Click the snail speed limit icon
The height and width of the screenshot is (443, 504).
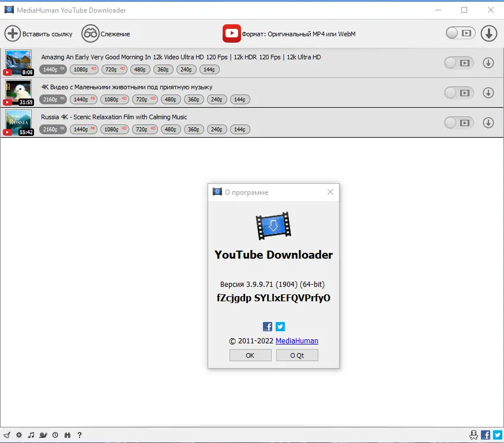[x=43, y=435]
